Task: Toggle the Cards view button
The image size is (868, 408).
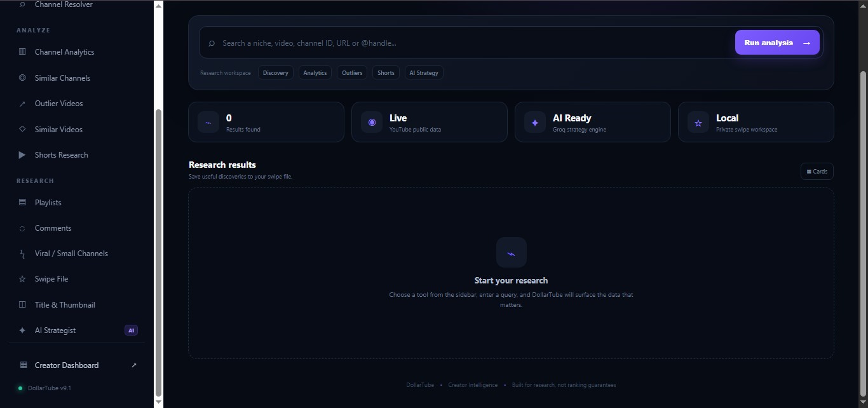Action: pos(817,172)
